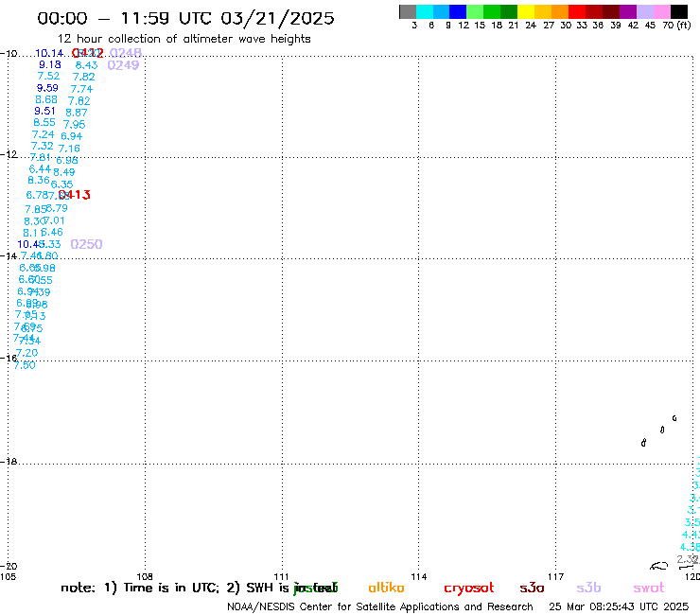Image resolution: width=700 pixels, height=615 pixels.
Task: Click the wave height value 8.55
Action: point(44,122)
